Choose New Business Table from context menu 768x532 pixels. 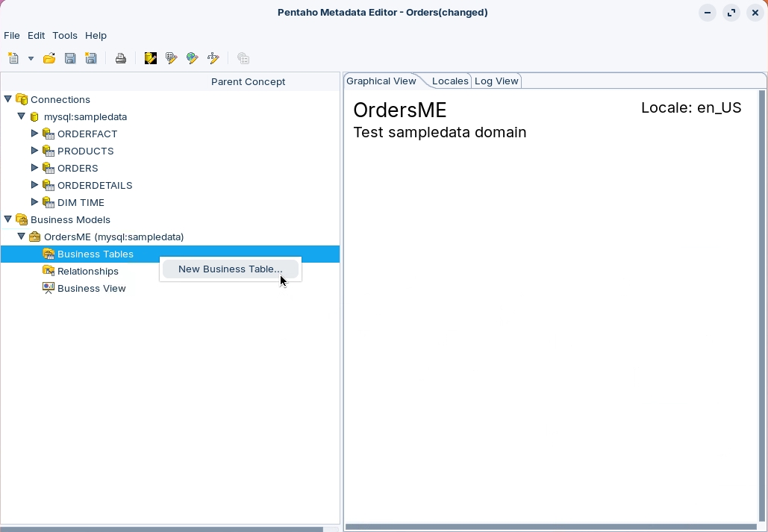click(x=230, y=269)
